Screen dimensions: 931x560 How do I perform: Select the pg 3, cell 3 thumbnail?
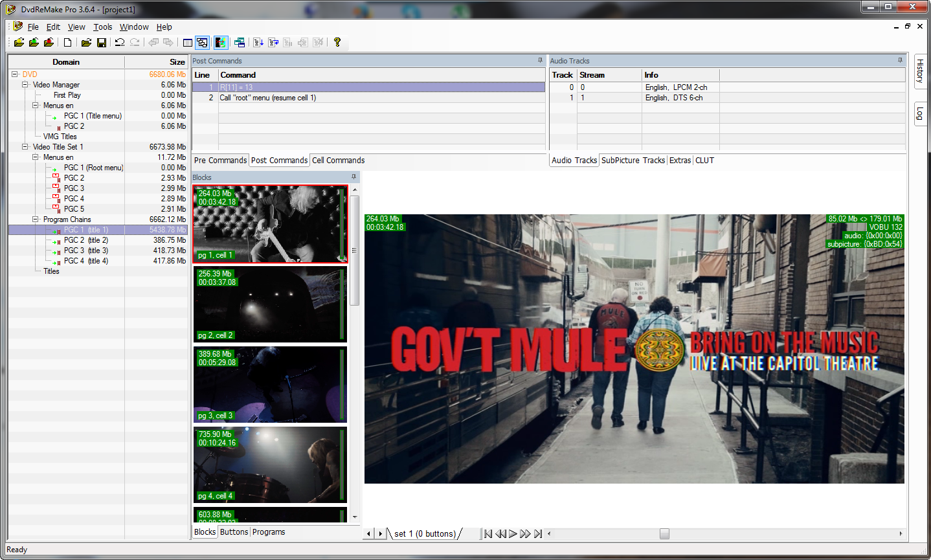(270, 385)
